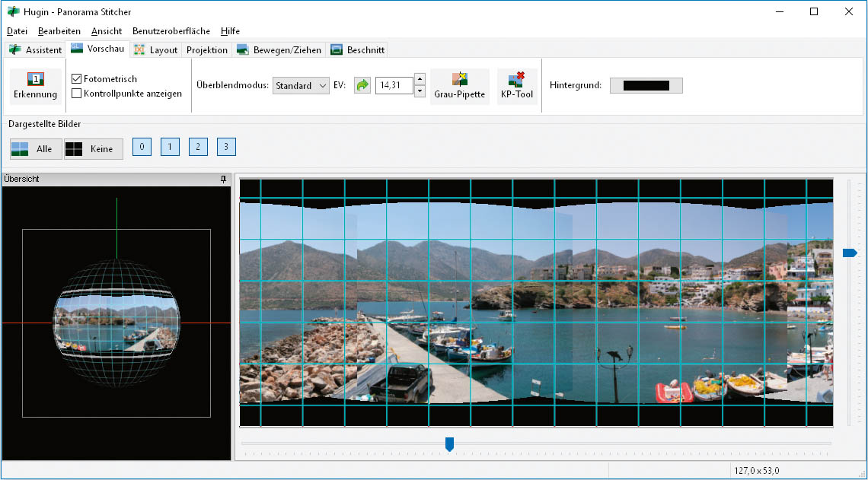Open the Assistent tab

(x=36, y=50)
